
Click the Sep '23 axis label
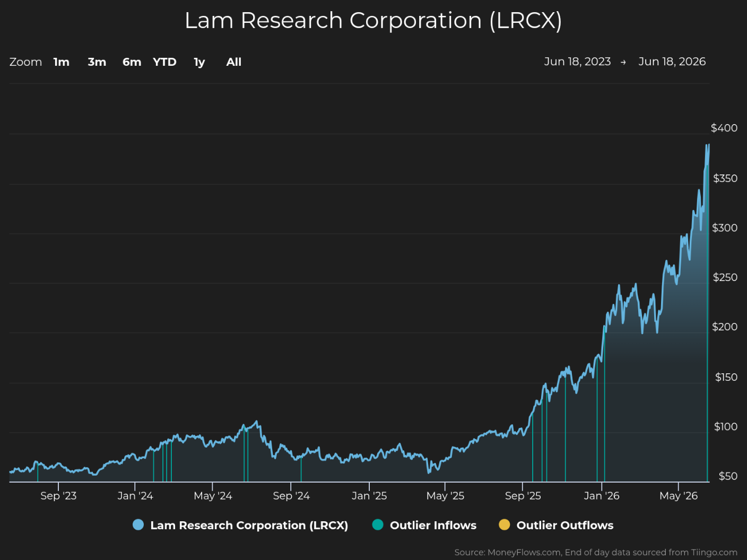click(58, 496)
